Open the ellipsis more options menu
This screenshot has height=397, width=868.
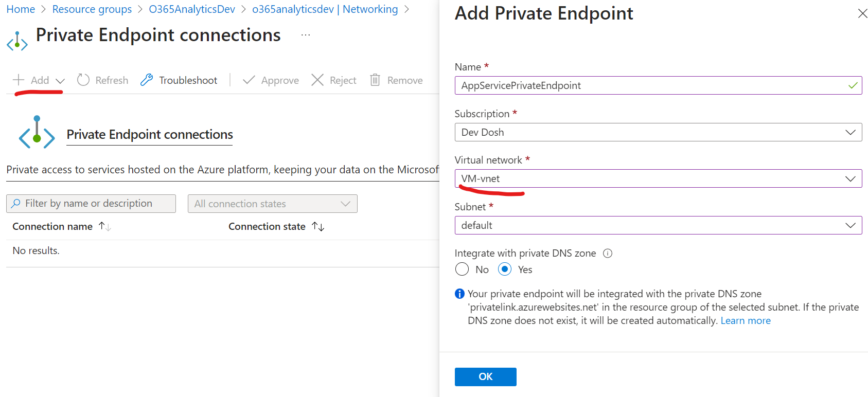pos(306,35)
